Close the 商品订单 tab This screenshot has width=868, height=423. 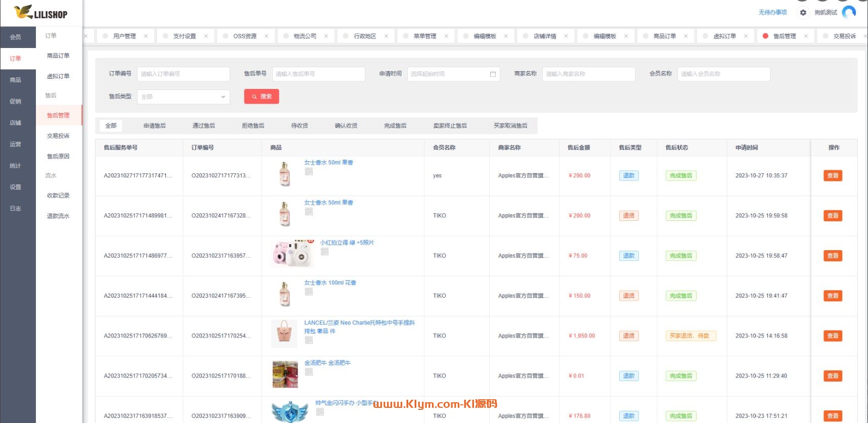pos(686,36)
